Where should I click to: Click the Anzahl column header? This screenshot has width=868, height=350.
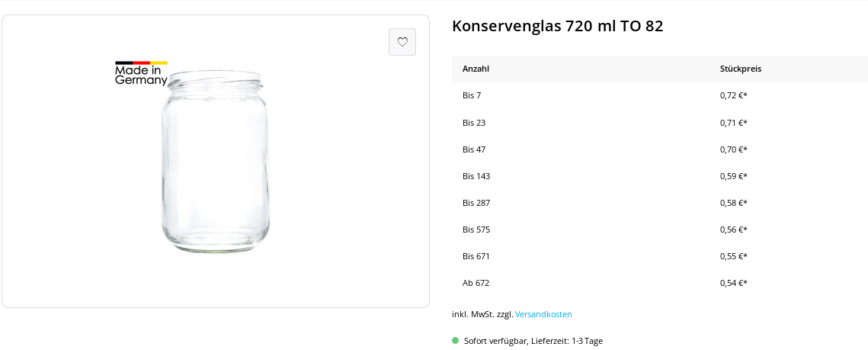[476, 69]
